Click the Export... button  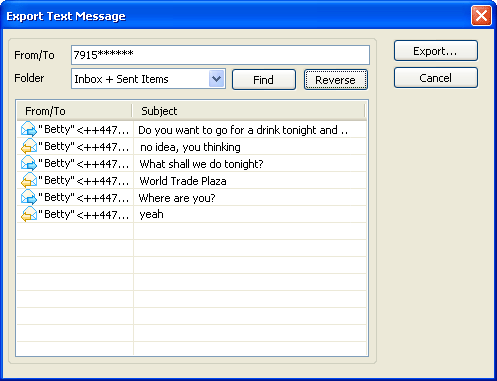coord(436,51)
